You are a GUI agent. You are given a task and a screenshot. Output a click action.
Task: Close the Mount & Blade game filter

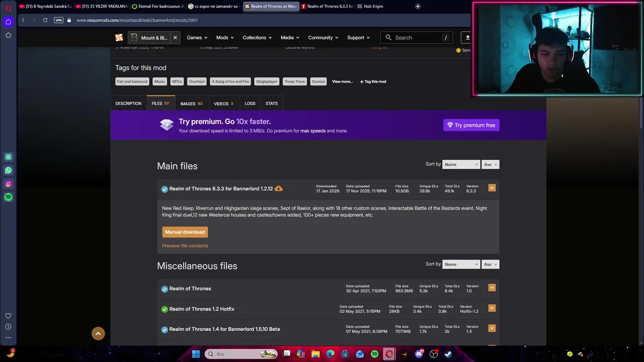pos(175,38)
